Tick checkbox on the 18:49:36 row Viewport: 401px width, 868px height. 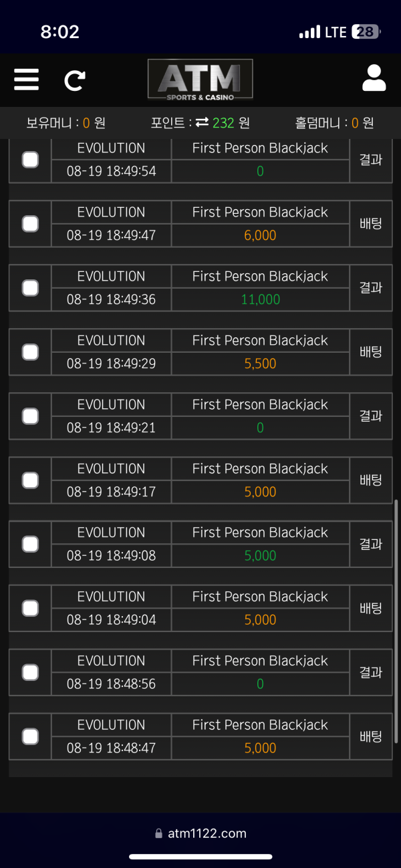pyautogui.click(x=30, y=288)
